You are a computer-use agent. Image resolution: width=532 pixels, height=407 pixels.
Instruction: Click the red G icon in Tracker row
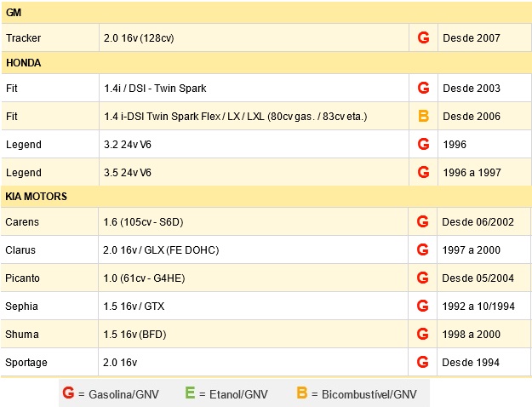pos(423,37)
